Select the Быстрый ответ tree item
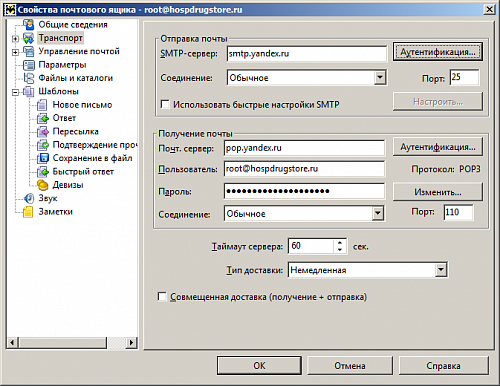This screenshot has width=500, height=386. pos(83,172)
